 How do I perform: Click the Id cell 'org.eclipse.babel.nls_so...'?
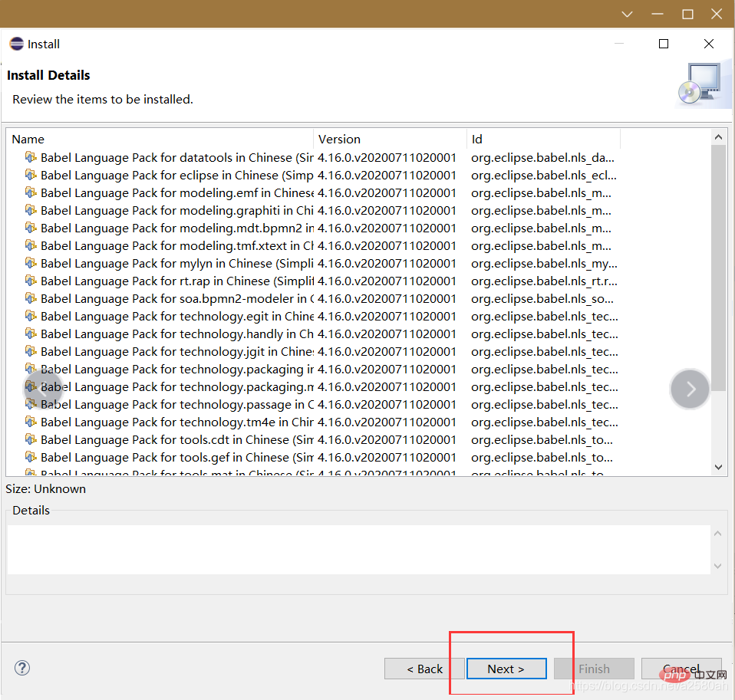(x=542, y=298)
